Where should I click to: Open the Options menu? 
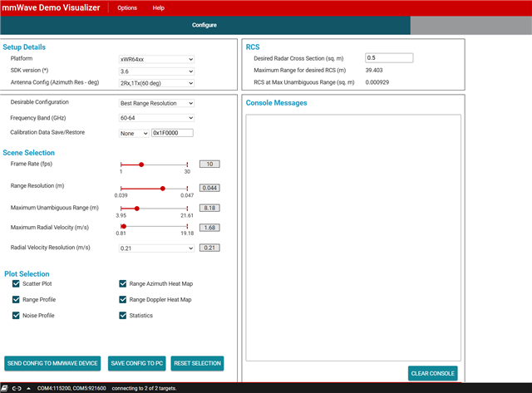(x=127, y=7)
